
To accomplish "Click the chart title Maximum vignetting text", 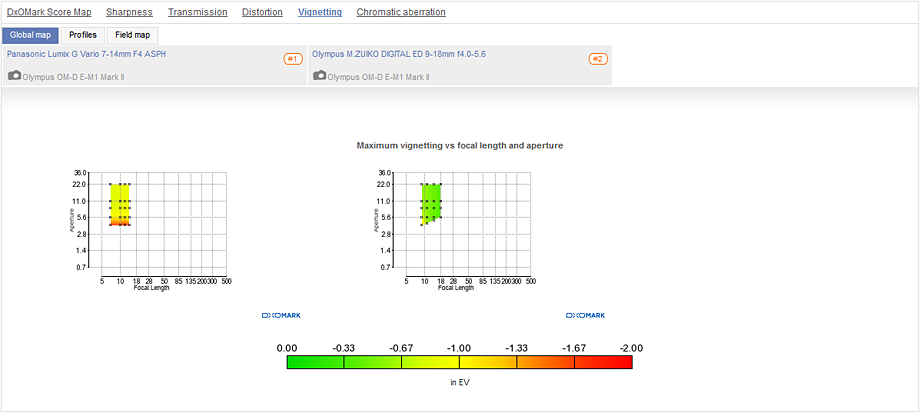I will click(460, 145).
